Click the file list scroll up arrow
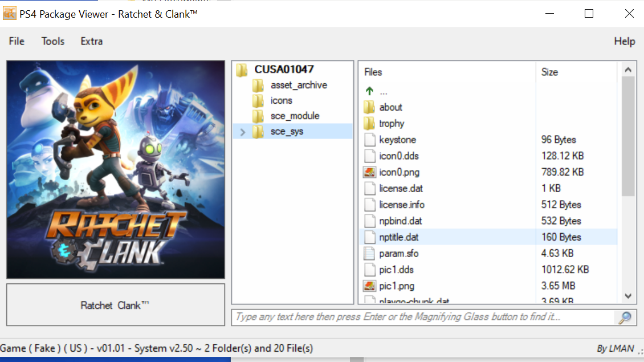Image resolution: width=644 pixels, height=362 pixels. pos(628,70)
